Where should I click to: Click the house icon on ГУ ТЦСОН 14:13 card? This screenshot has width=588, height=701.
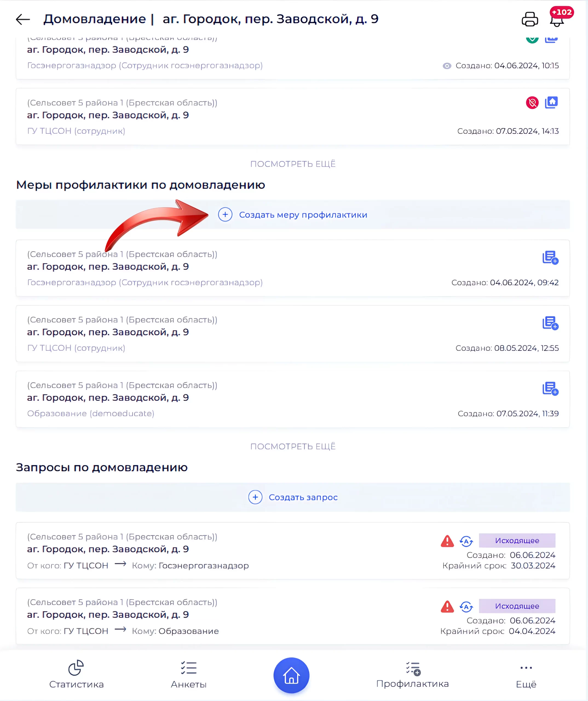click(x=551, y=102)
